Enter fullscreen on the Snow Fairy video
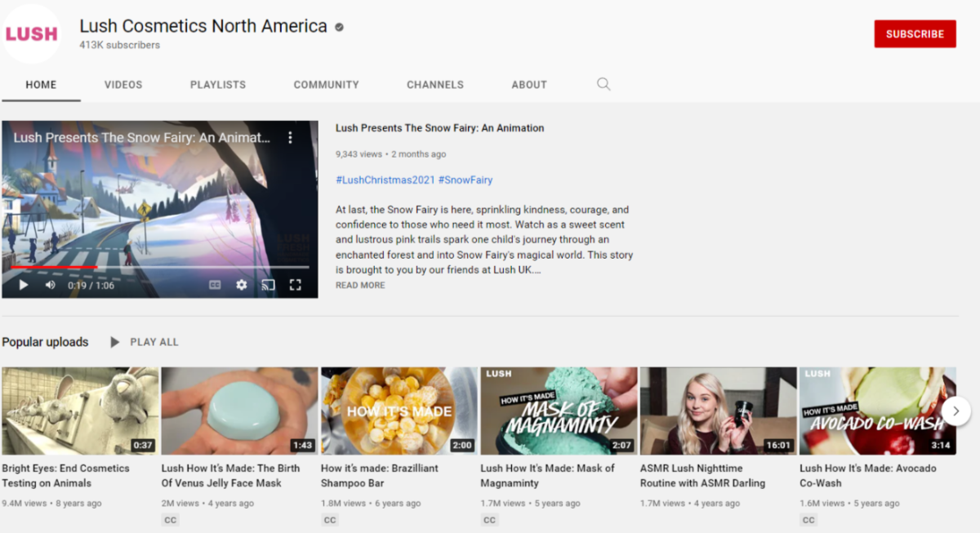 [295, 285]
